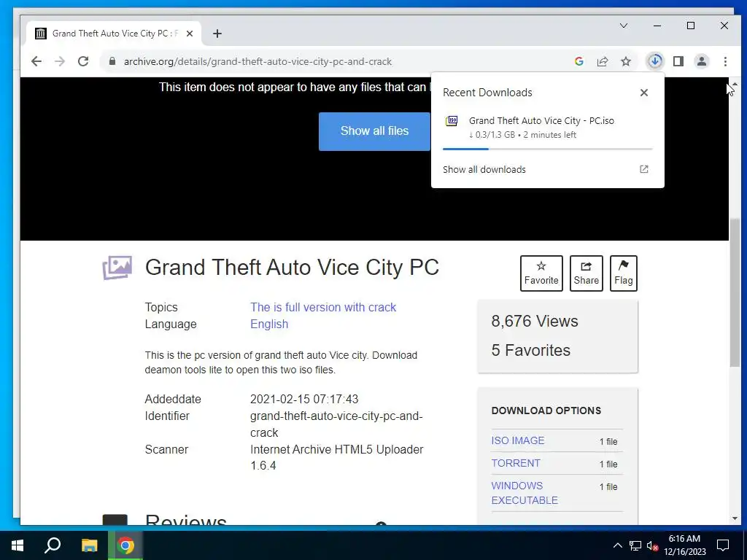Open the Chrome profile avatar
Image resolution: width=747 pixels, height=560 pixels.
click(x=702, y=61)
